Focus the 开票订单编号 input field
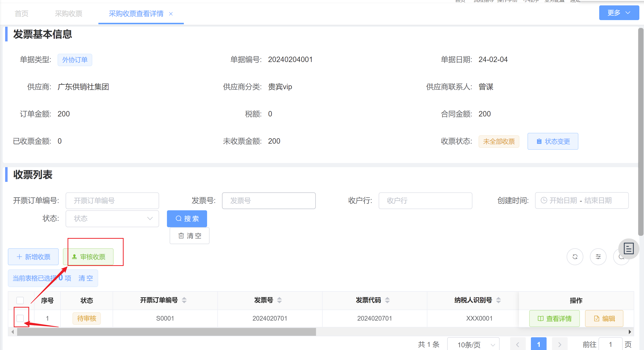644x350 pixels. click(112, 200)
